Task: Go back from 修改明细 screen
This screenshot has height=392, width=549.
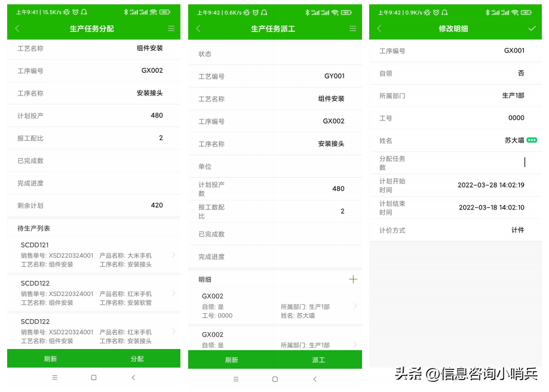Action: pyautogui.click(x=379, y=29)
